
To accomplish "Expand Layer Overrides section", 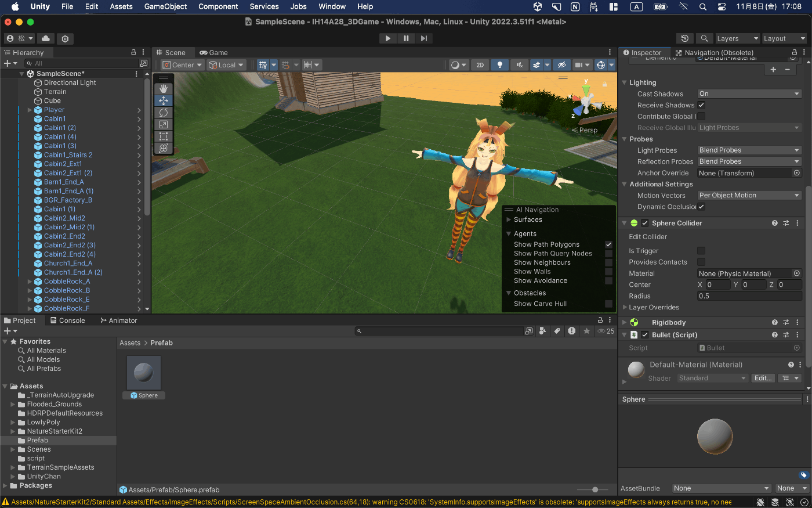I will [625, 307].
